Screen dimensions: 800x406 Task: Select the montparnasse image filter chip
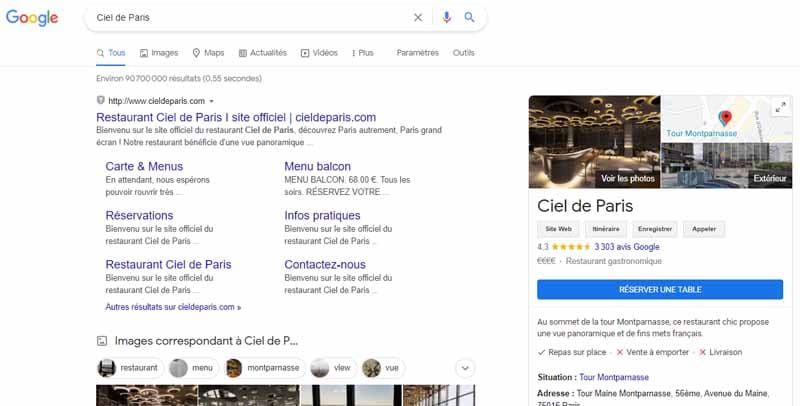click(x=264, y=368)
